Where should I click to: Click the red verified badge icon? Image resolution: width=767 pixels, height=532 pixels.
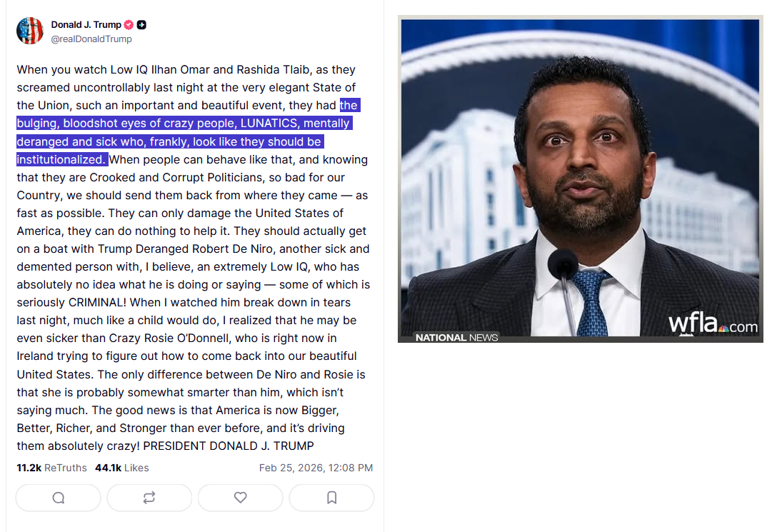coord(129,25)
